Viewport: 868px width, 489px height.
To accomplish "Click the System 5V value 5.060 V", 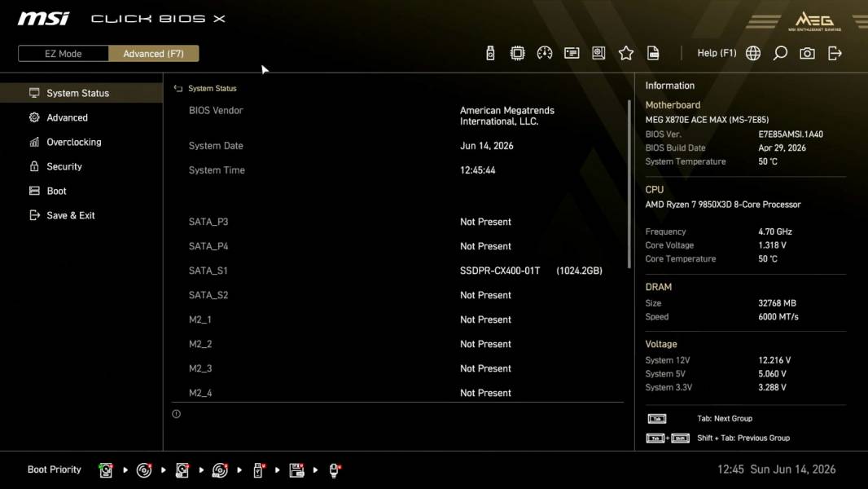I will (x=772, y=374).
